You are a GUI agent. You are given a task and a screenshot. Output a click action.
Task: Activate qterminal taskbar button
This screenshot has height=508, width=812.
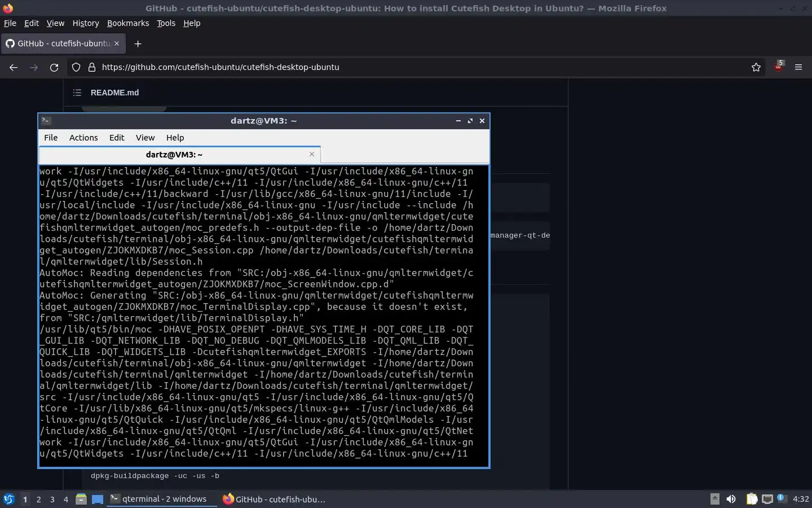point(162,499)
